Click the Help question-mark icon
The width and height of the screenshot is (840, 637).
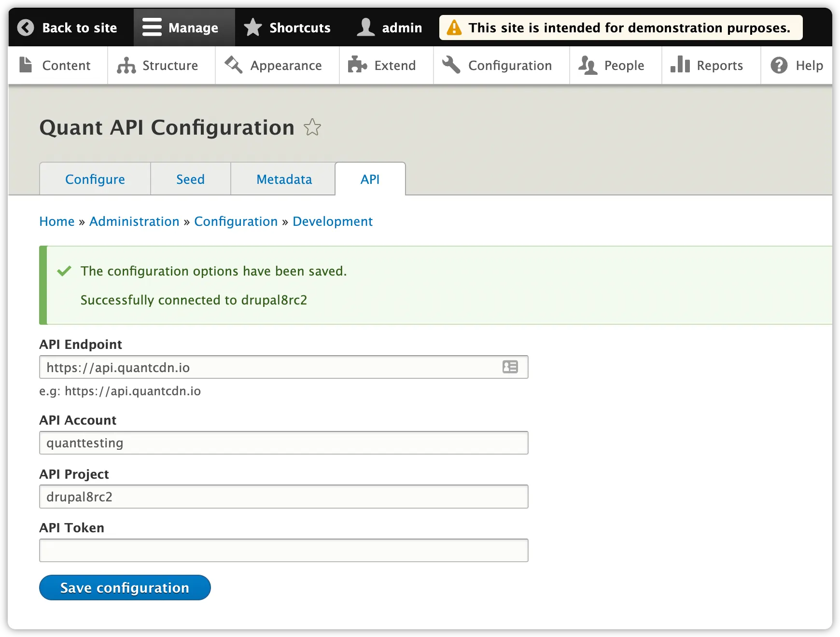tap(779, 64)
